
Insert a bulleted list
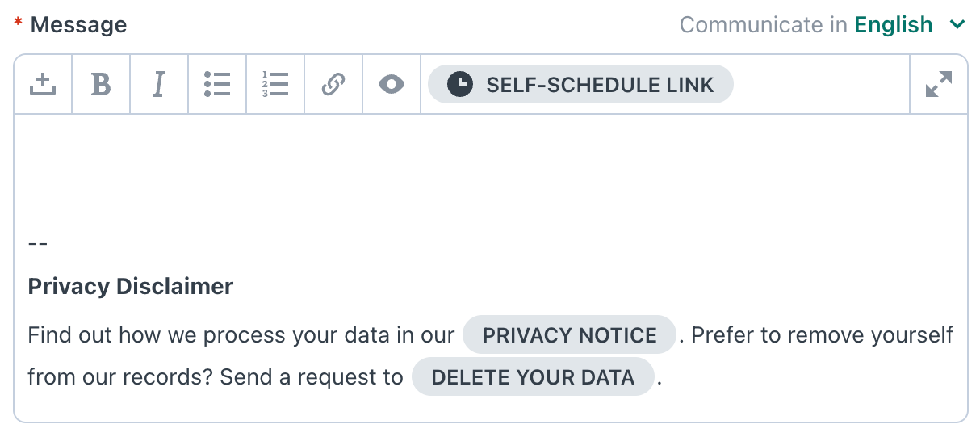pos(217,84)
